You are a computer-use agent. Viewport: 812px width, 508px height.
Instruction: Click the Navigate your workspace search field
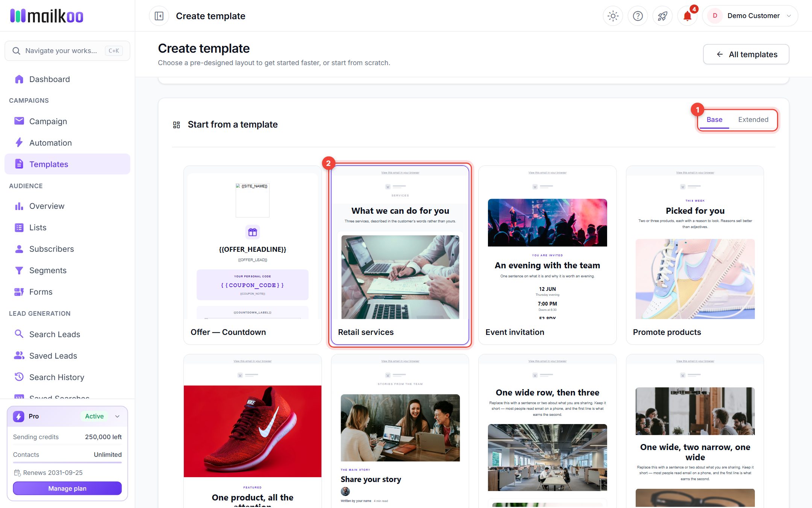pyautogui.click(x=67, y=51)
